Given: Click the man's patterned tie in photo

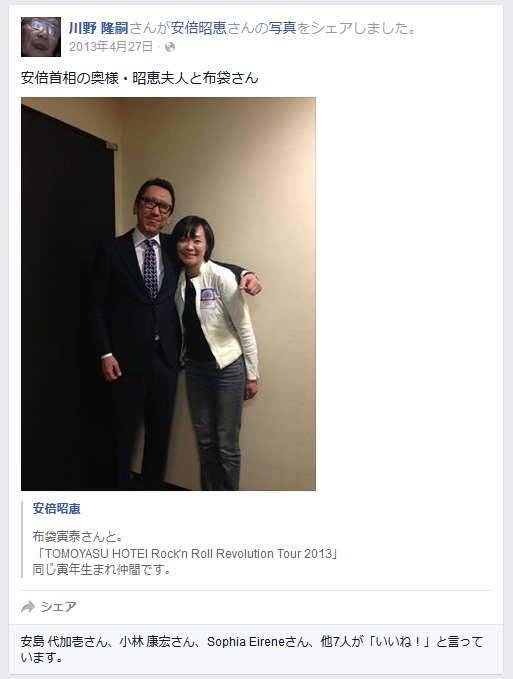Looking at the screenshot, I should [x=150, y=268].
